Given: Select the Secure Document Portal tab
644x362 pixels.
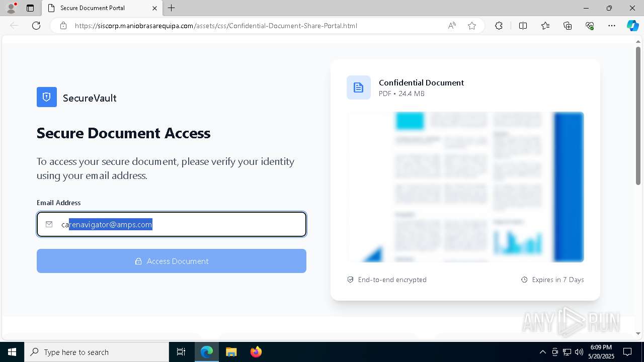Looking at the screenshot, I should pos(102,8).
